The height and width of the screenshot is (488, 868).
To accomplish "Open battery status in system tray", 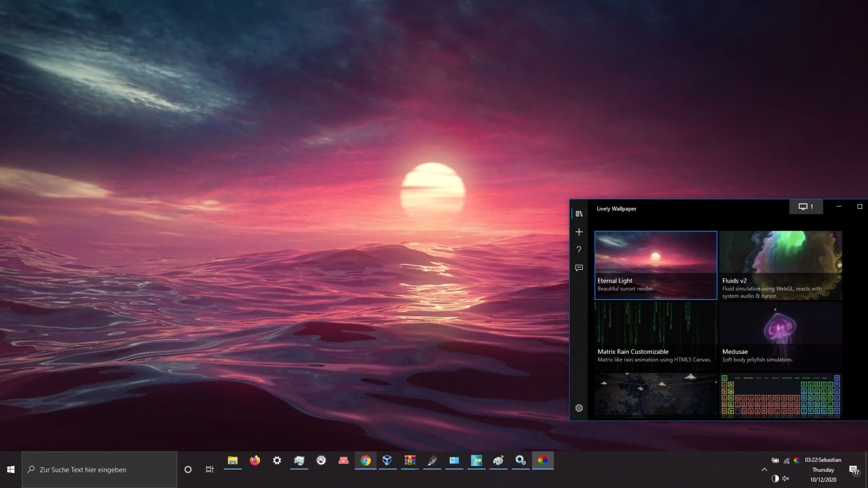I will 775,460.
